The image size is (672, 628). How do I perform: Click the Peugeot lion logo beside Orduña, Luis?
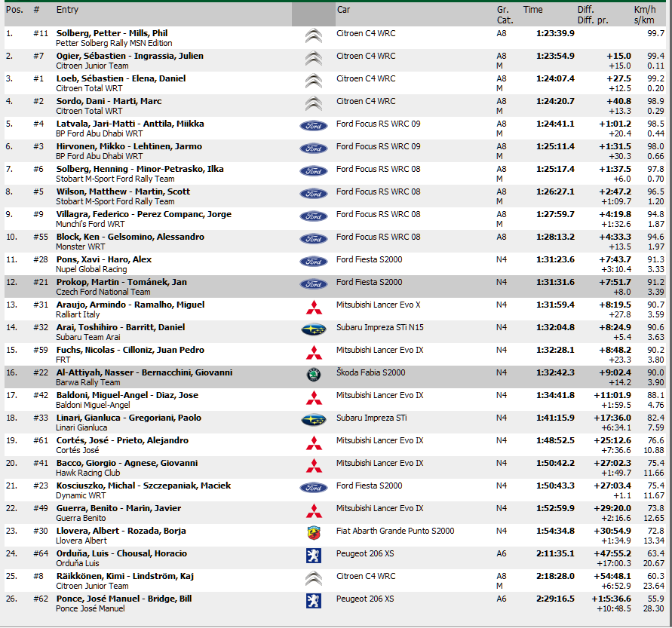tap(313, 556)
